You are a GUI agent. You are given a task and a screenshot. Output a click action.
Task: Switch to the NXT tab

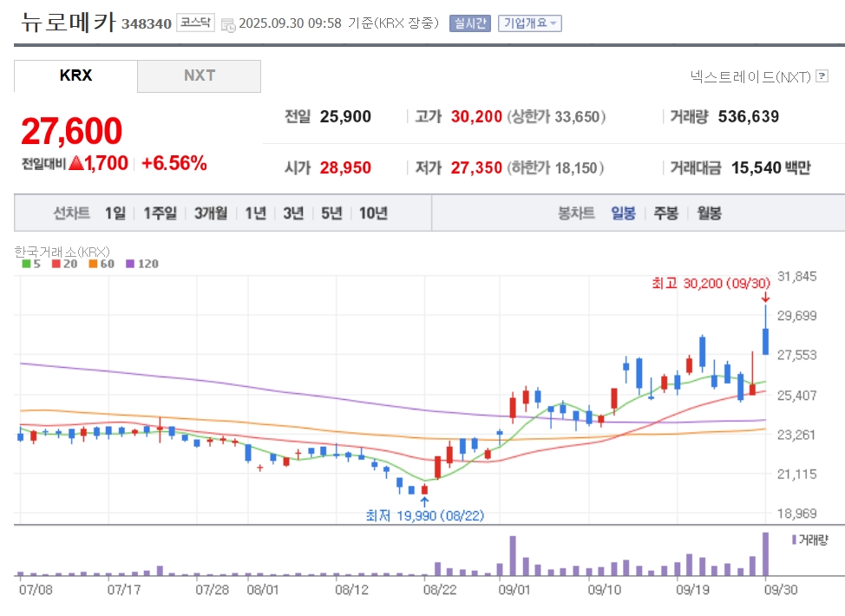(x=199, y=75)
